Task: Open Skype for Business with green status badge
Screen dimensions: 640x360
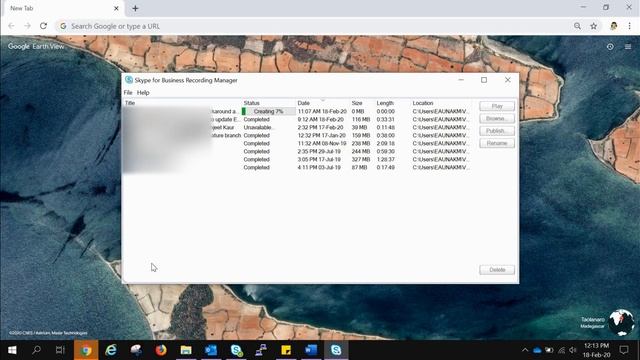Action: [x=236, y=350]
